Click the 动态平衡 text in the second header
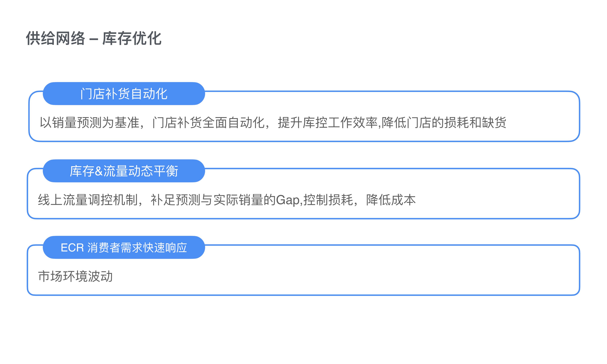Image resolution: width=607 pixels, height=364 pixels. pyautogui.click(x=153, y=171)
